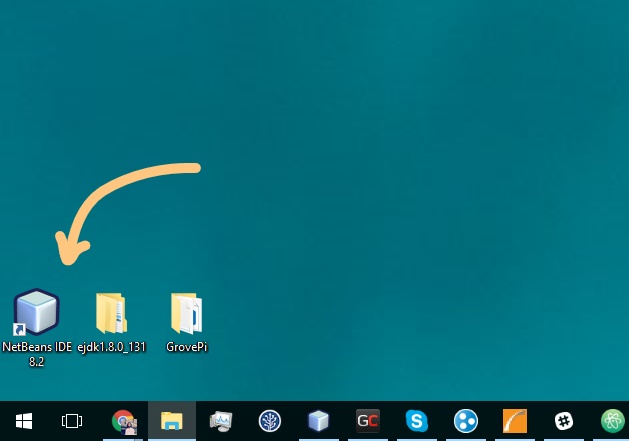
Task: Click the 'NetBeans IDE 8.2' label text
Action: pyautogui.click(x=37, y=354)
